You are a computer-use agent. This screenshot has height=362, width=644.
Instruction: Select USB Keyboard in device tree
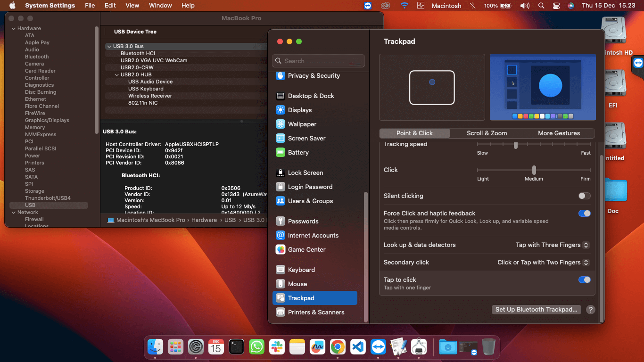(146, 89)
